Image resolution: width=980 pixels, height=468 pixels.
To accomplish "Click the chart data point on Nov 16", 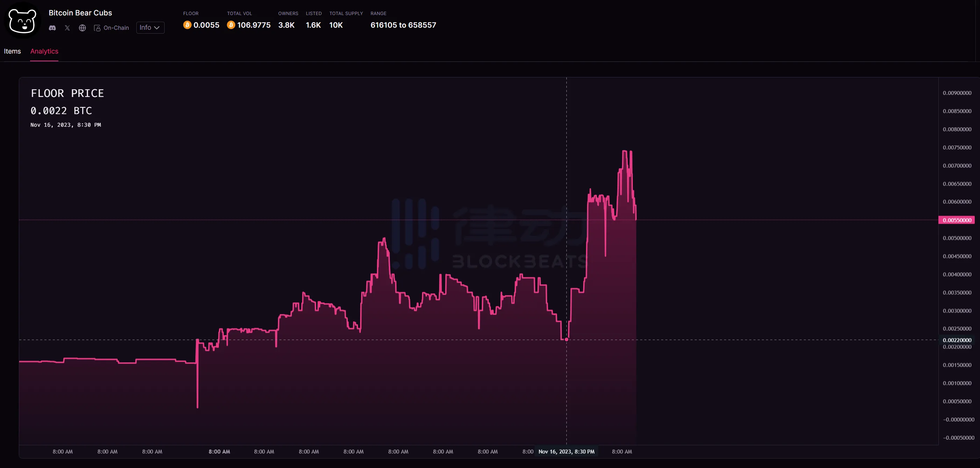I will (x=566, y=339).
